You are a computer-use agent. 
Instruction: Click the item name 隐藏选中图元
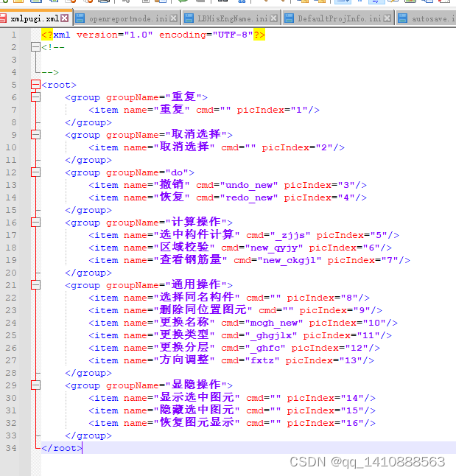pos(197,410)
